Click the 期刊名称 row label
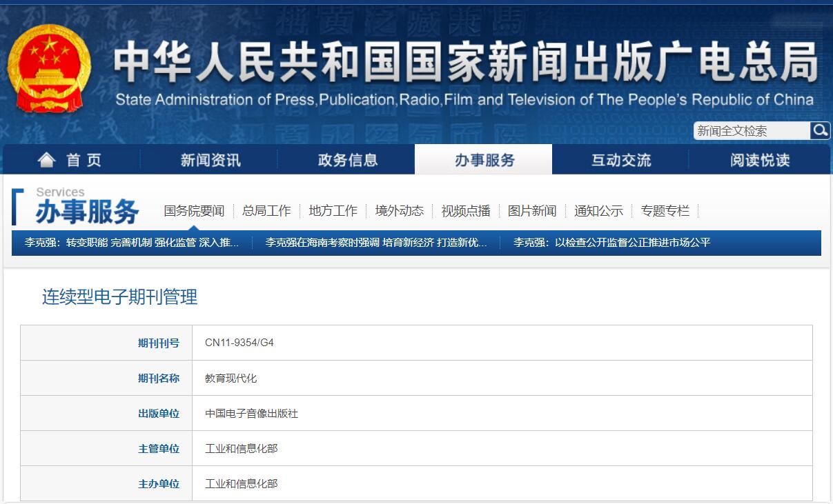The image size is (833, 504). coord(159,378)
